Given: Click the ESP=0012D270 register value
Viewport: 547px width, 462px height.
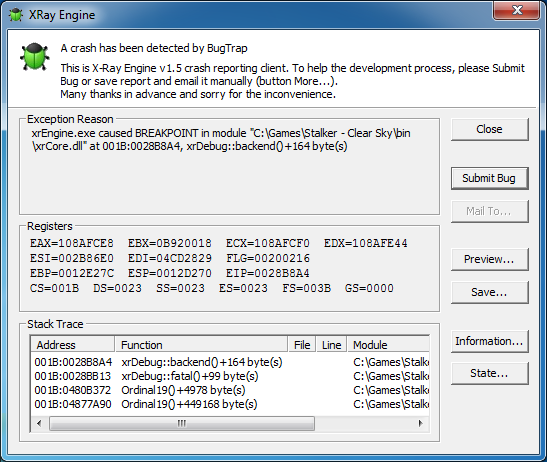Looking at the screenshot, I should (170, 273).
